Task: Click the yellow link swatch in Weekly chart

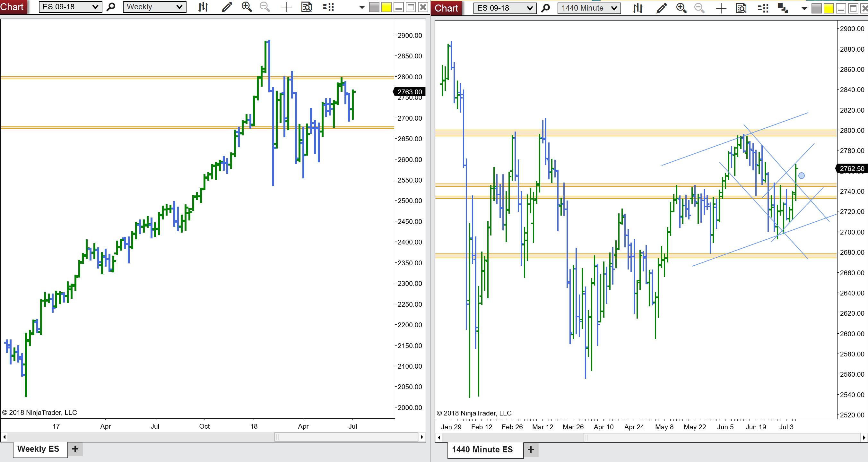Action: point(386,7)
